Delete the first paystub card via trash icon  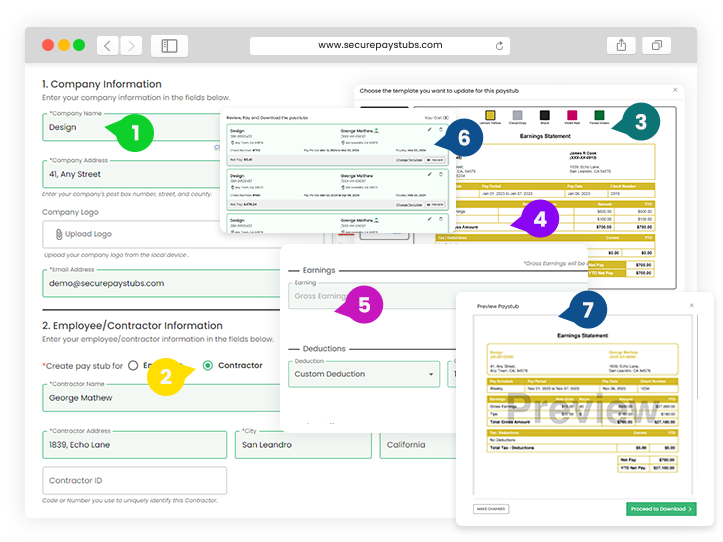point(441,130)
